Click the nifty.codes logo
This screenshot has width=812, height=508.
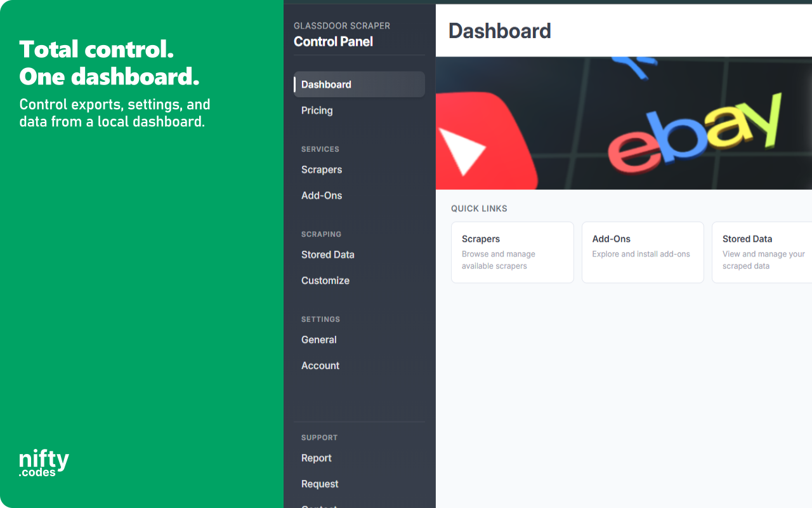43,460
